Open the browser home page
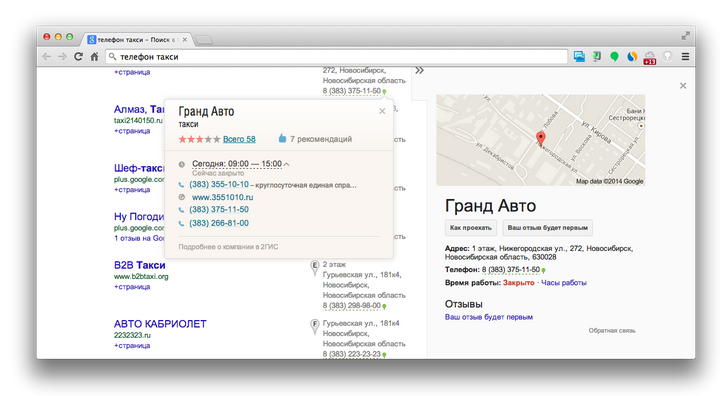Viewport: 720px width, 396px height. pos(94,57)
